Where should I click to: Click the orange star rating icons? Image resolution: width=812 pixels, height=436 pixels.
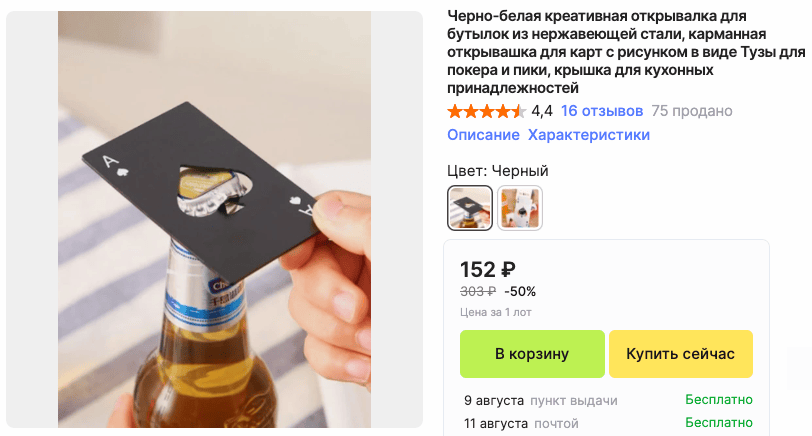click(486, 111)
